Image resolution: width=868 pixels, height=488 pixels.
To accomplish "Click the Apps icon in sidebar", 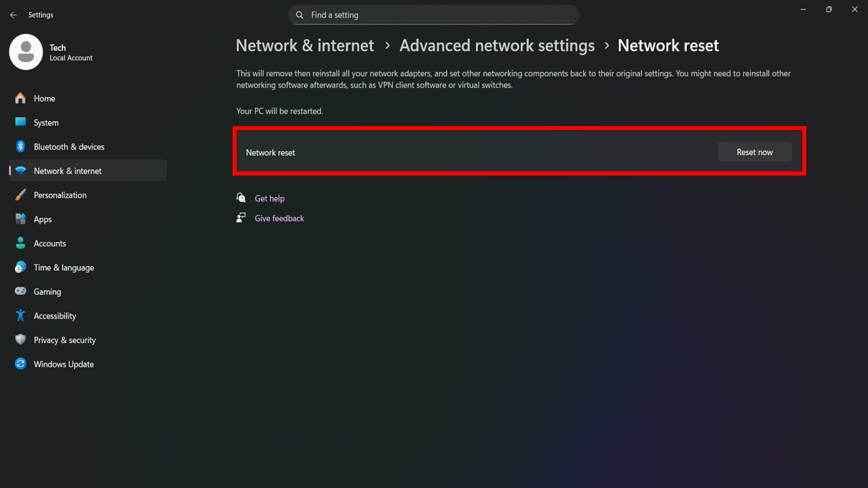I will click(x=20, y=220).
